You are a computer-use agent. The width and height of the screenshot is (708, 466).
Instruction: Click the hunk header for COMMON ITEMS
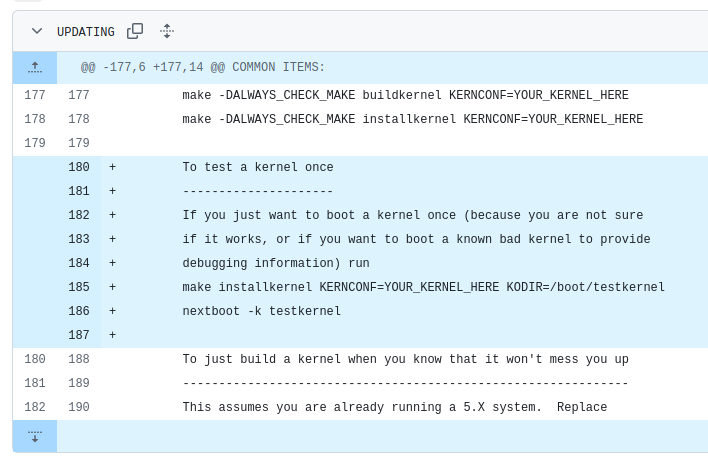click(x=203, y=67)
